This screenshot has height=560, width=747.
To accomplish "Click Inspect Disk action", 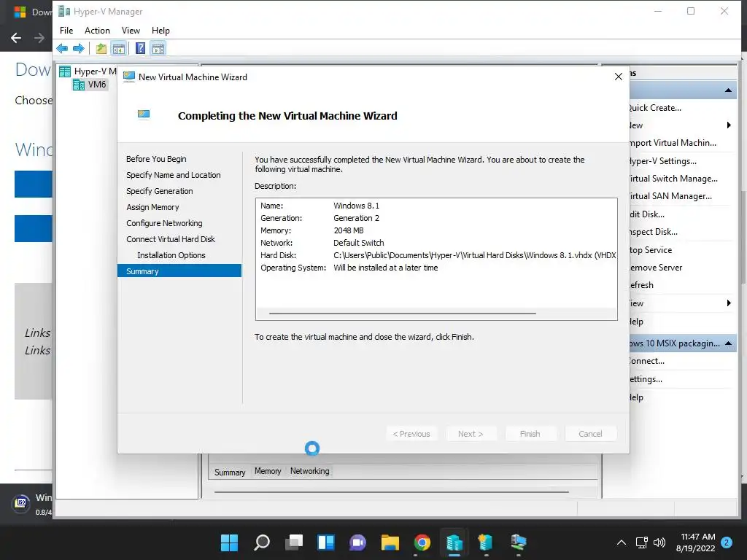I will pyautogui.click(x=654, y=232).
